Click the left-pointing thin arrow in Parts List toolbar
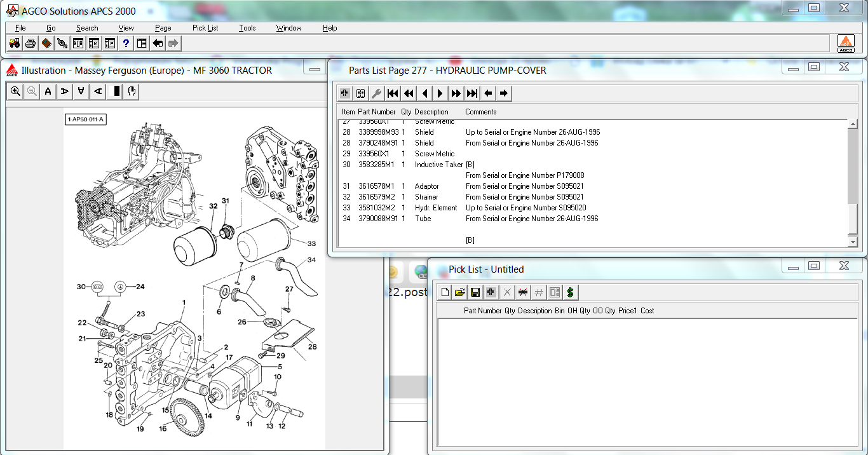Screen dimensions: 868x455 (488, 93)
